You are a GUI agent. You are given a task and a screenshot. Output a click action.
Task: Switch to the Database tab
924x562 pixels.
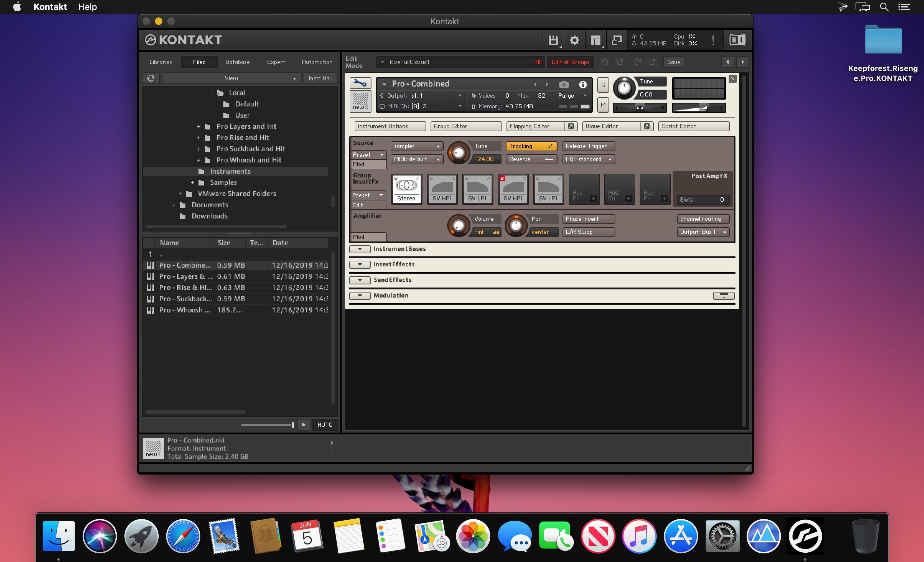click(237, 62)
